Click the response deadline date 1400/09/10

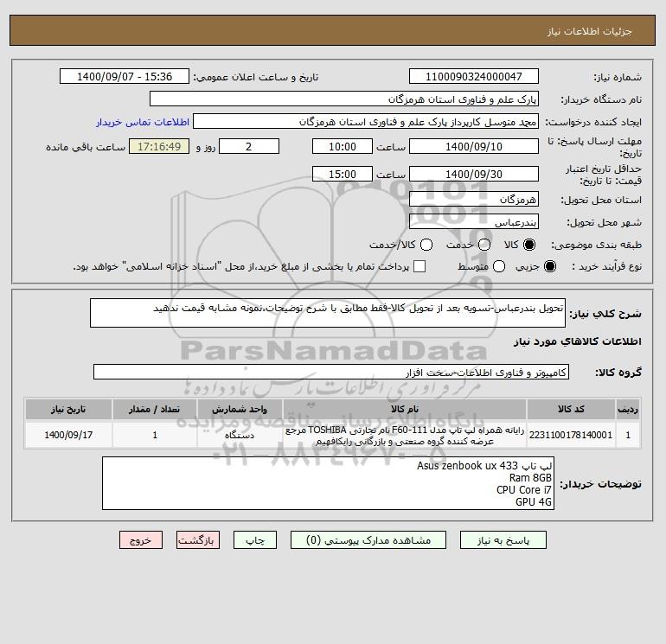tap(474, 146)
